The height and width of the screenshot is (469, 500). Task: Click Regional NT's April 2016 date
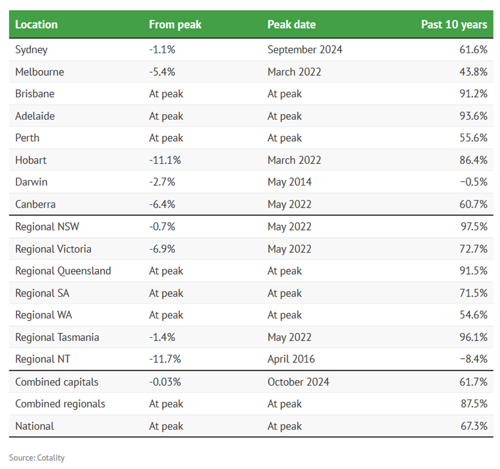[291, 359]
